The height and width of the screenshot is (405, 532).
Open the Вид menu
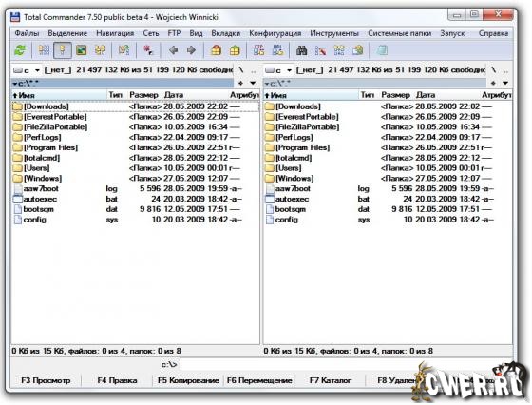pyautogui.click(x=196, y=33)
